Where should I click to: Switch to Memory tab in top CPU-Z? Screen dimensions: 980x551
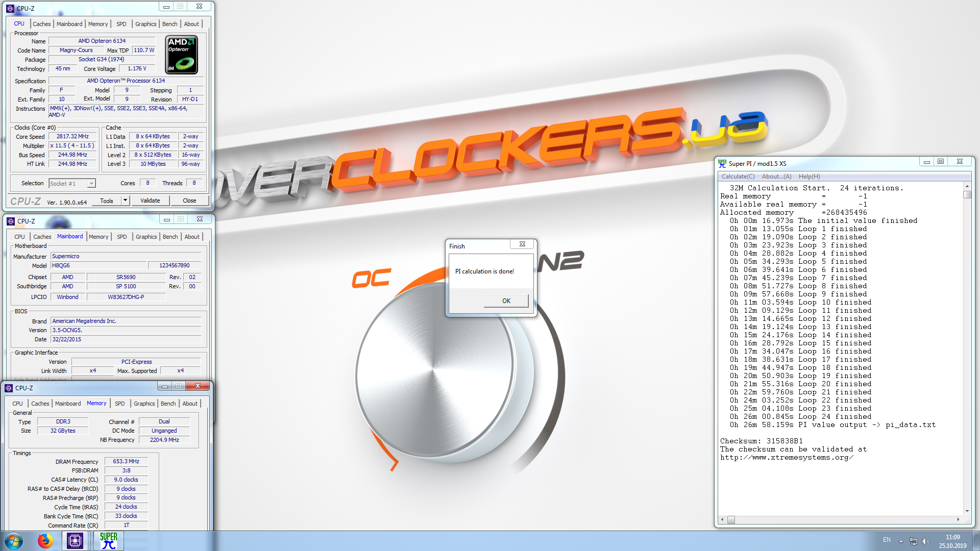pos(98,24)
